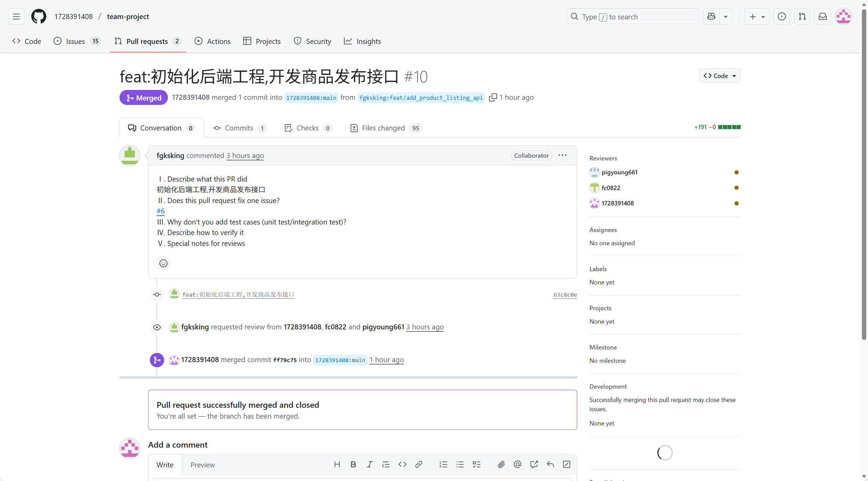Click the search input field
The image size is (868, 481).
pyautogui.click(x=632, y=16)
